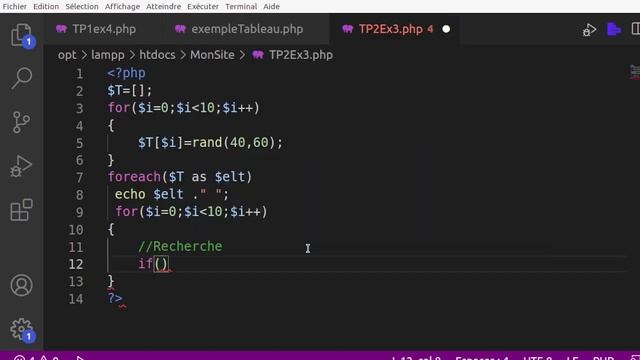
Task: Click the $i<10 condition on line 3
Action: (196, 108)
